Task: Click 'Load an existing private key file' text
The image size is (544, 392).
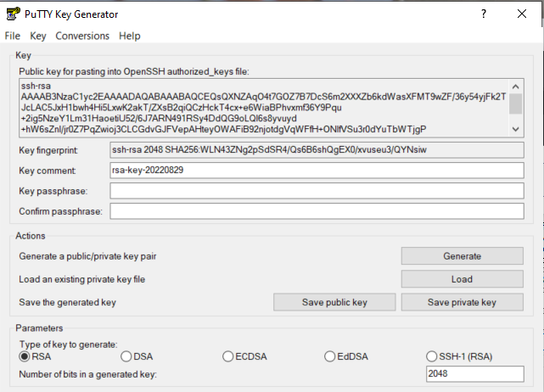Action: point(81,280)
